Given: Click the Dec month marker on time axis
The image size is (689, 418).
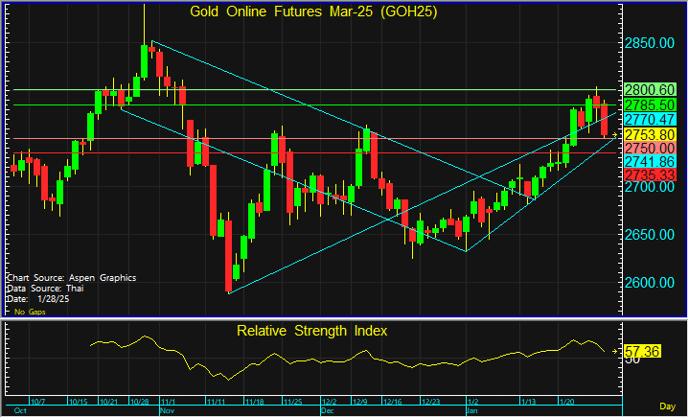Looking at the screenshot, I should [327, 411].
